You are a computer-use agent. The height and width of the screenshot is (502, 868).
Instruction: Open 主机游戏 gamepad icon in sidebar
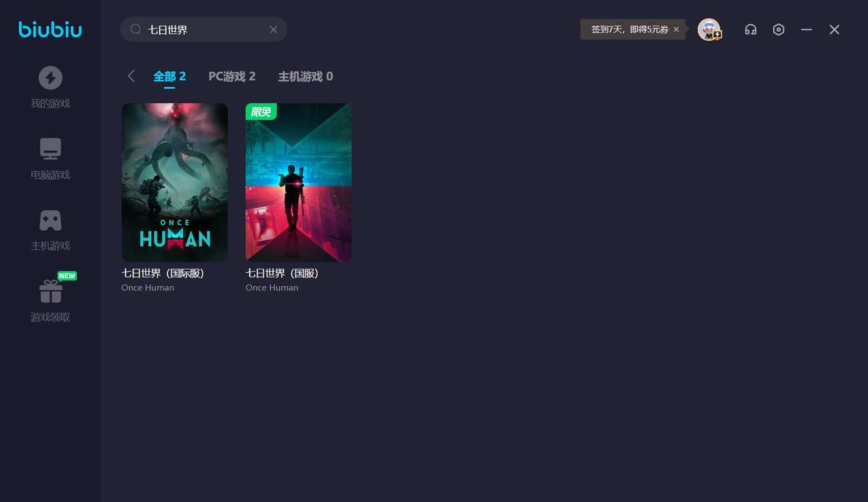pyautogui.click(x=50, y=220)
